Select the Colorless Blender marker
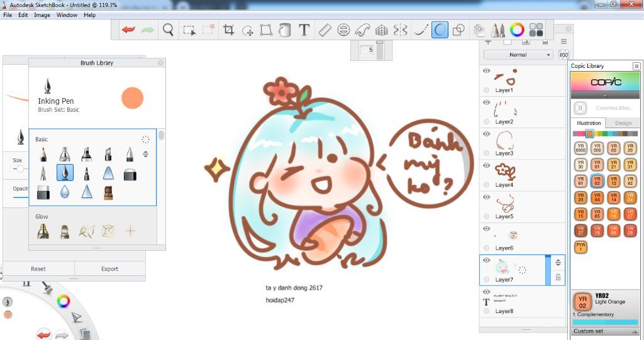The width and height of the screenshot is (644, 340). [x=580, y=108]
